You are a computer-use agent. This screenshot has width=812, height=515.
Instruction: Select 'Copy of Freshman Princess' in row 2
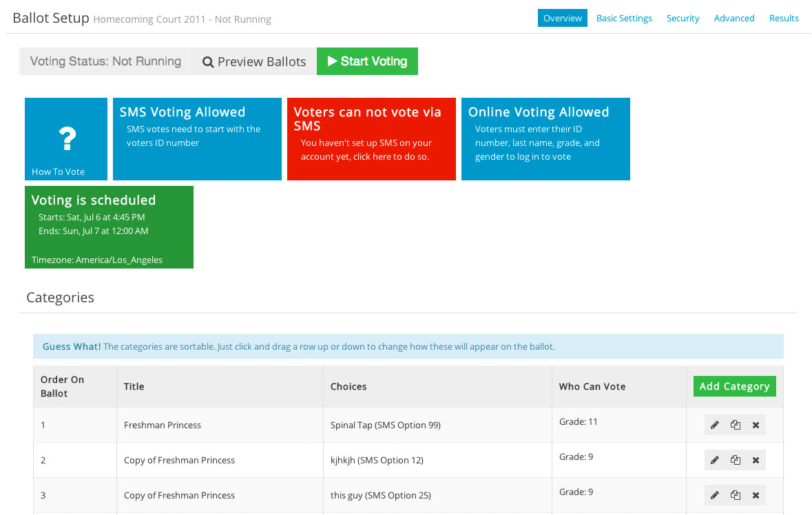point(179,460)
